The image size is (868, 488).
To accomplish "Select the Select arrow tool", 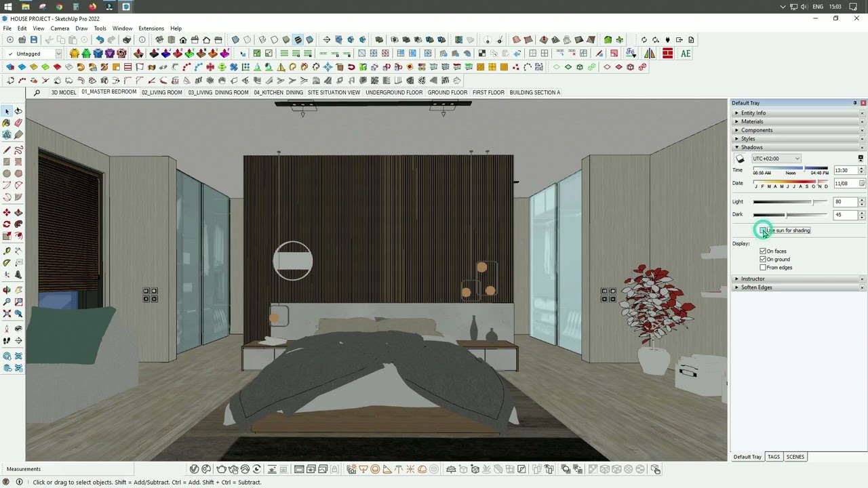I will 7,110.
